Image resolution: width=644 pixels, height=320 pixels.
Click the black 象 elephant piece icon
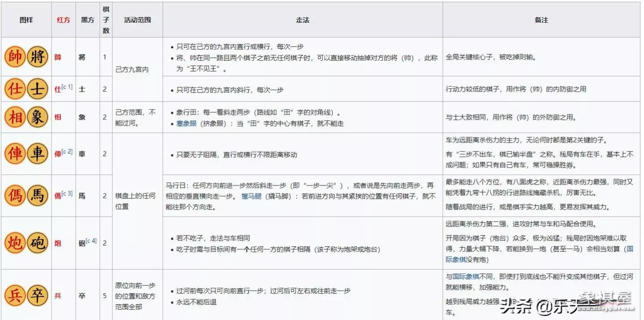click(38, 117)
